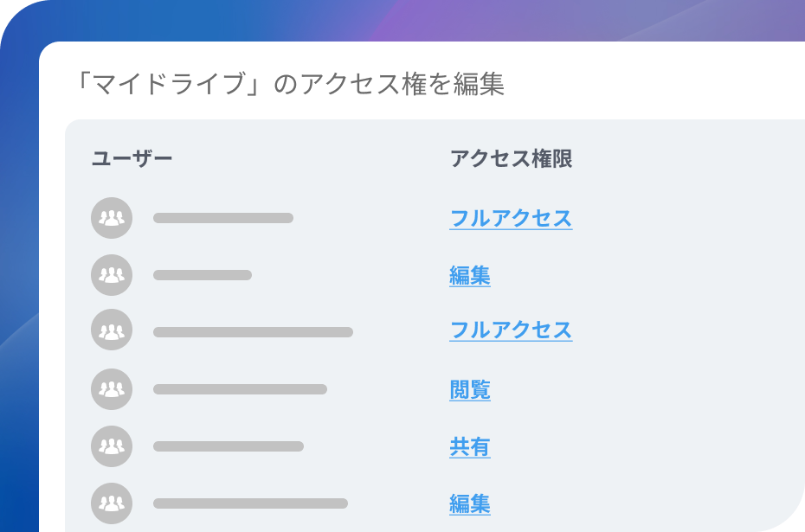Open the bottom 編集 permission link
This screenshot has height=532, width=805.
(470, 503)
